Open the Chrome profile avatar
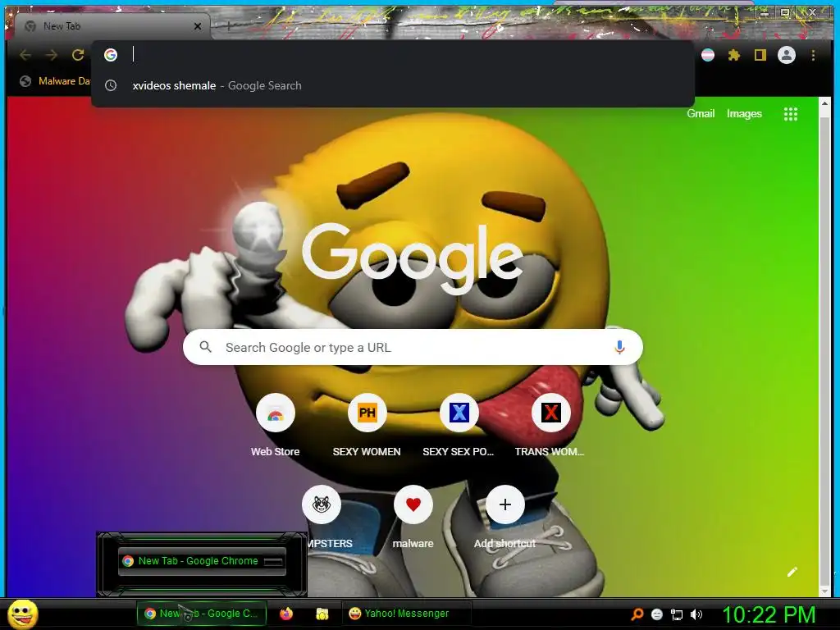Image resolution: width=840 pixels, height=630 pixels. [787, 55]
